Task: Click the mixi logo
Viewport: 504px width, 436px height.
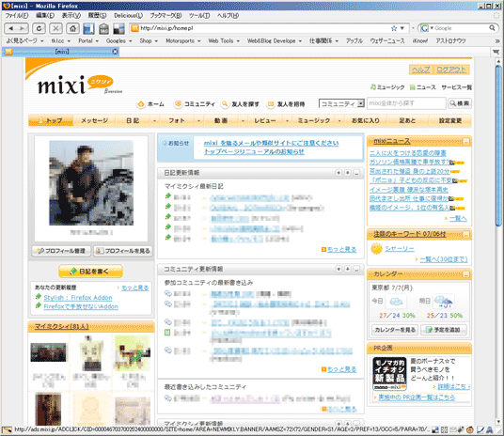Action: pyautogui.click(x=75, y=85)
